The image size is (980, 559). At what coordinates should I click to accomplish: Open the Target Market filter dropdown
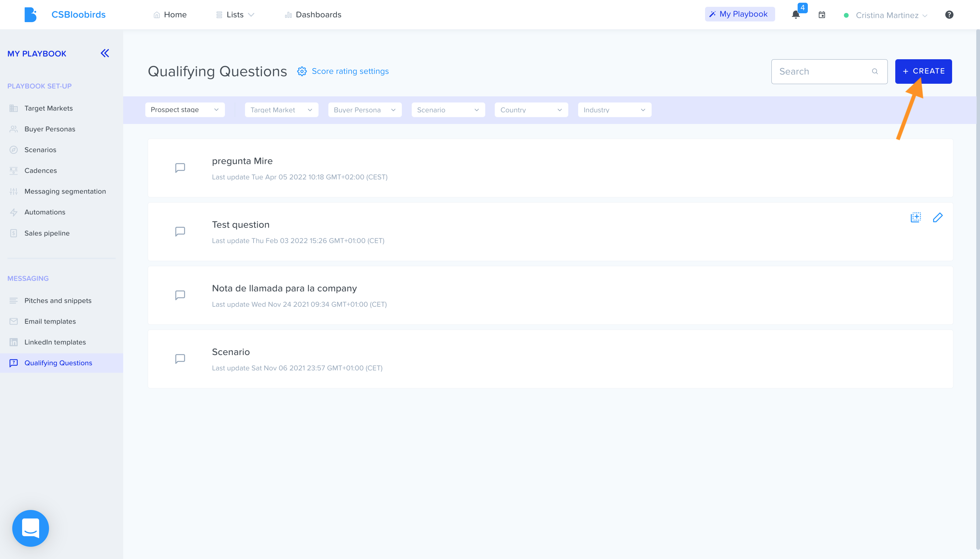pyautogui.click(x=282, y=110)
